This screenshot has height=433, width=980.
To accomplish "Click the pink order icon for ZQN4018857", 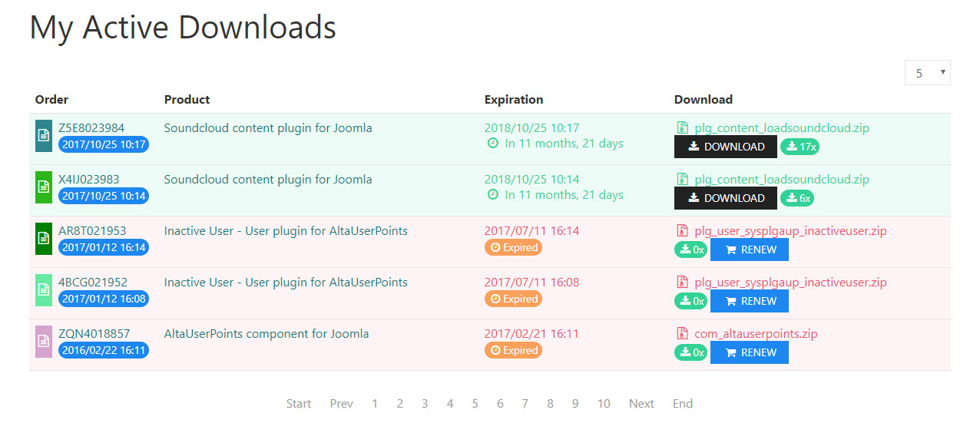I will click(44, 342).
